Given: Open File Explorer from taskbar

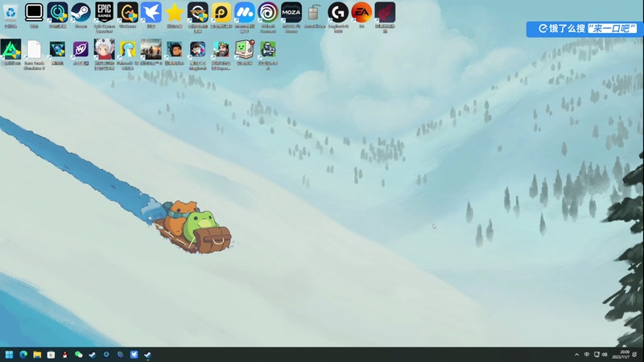Looking at the screenshot, I should click(37, 355).
